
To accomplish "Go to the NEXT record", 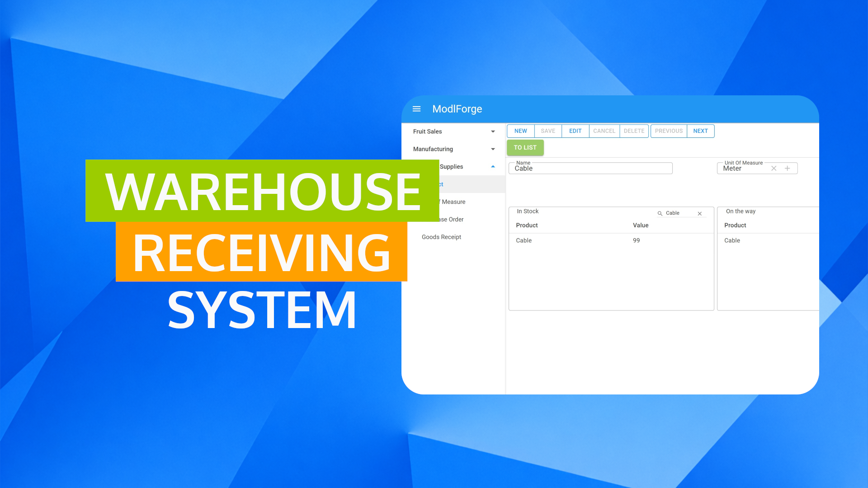I will point(700,131).
